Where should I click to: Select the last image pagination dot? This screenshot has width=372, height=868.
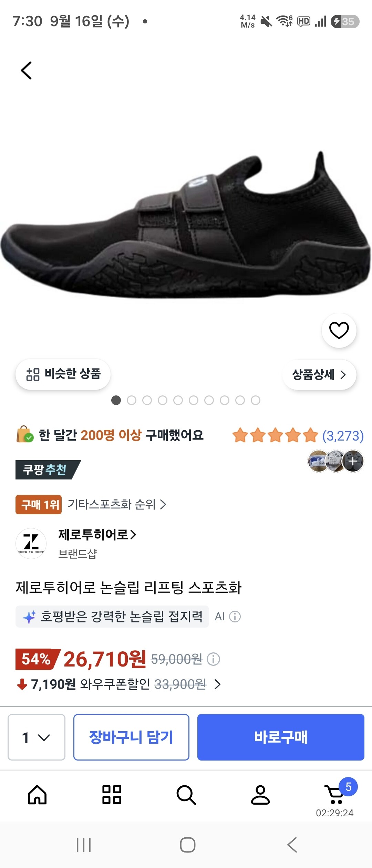click(x=256, y=400)
